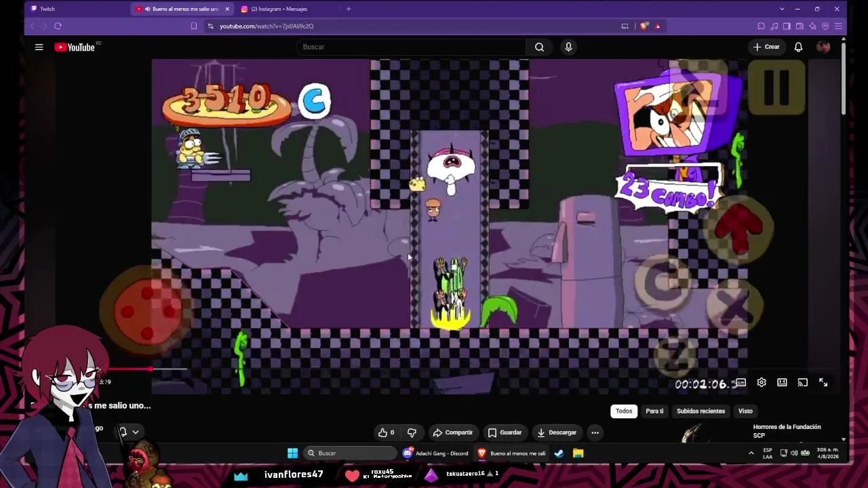Click the YouTube search input field

click(410, 47)
